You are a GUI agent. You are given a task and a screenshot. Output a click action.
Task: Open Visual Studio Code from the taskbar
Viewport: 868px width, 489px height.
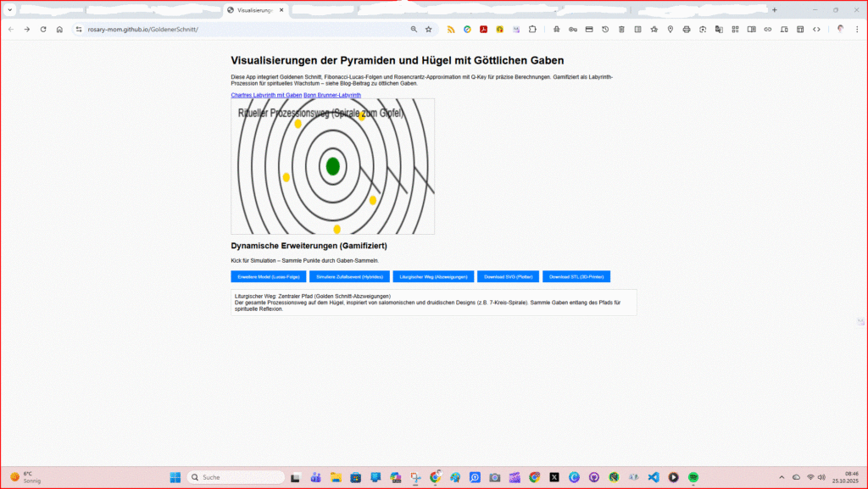pyautogui.click(x=653, y=477)
